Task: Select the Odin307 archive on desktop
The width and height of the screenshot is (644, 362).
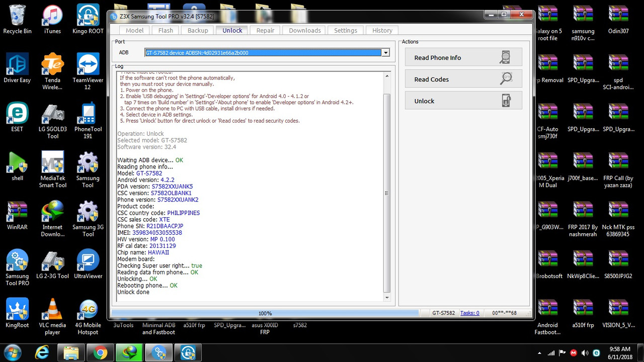Action: [618, 20]
